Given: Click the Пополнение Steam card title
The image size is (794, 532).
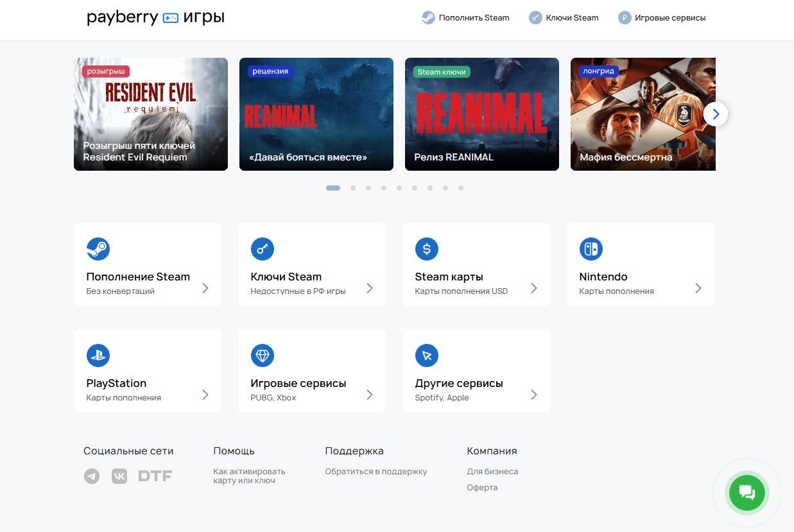Looking at the screenshot, I should [138, 277].
